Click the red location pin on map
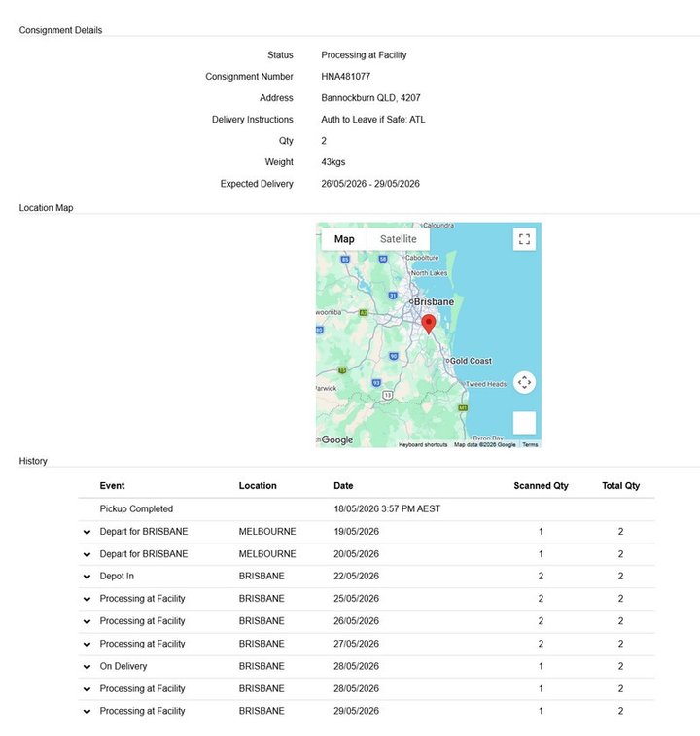The width and height of the screenshot is (700, 736). point(428,325)
